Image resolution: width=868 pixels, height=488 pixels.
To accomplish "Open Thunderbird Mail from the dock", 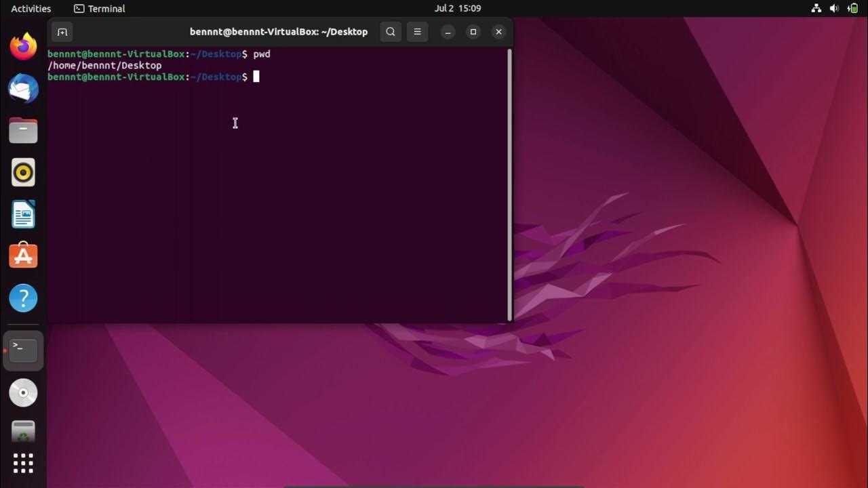I will click(x=23, y=89).
